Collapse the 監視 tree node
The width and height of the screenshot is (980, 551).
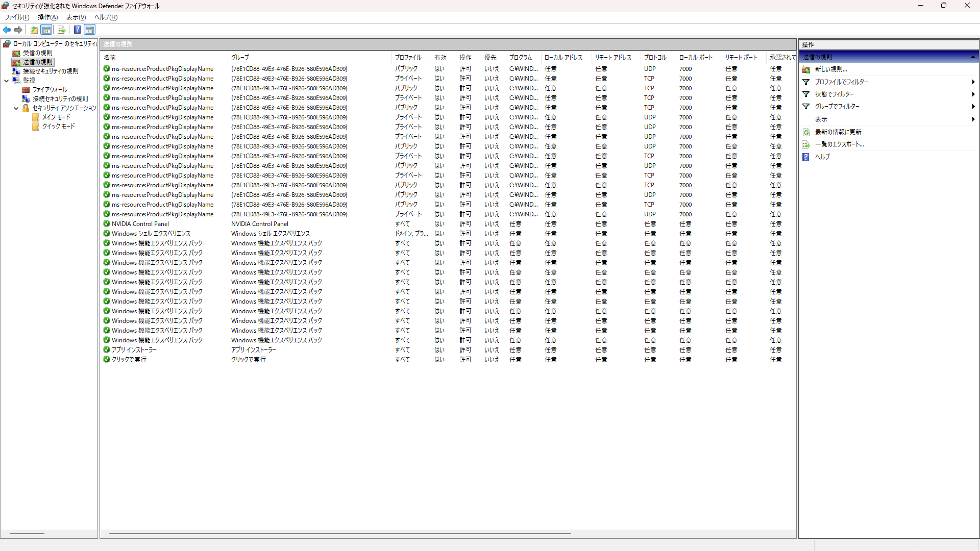pos(6,81)
